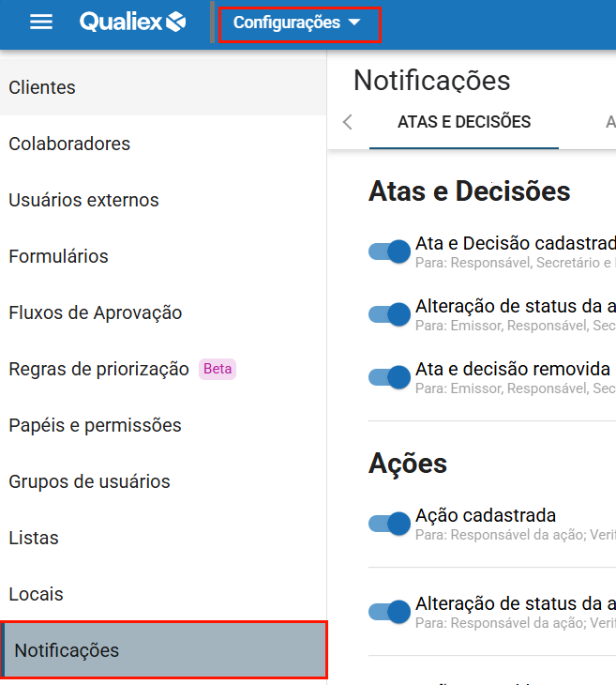Select Grupos de usuários
616x685 pixels.
(89, 481)
